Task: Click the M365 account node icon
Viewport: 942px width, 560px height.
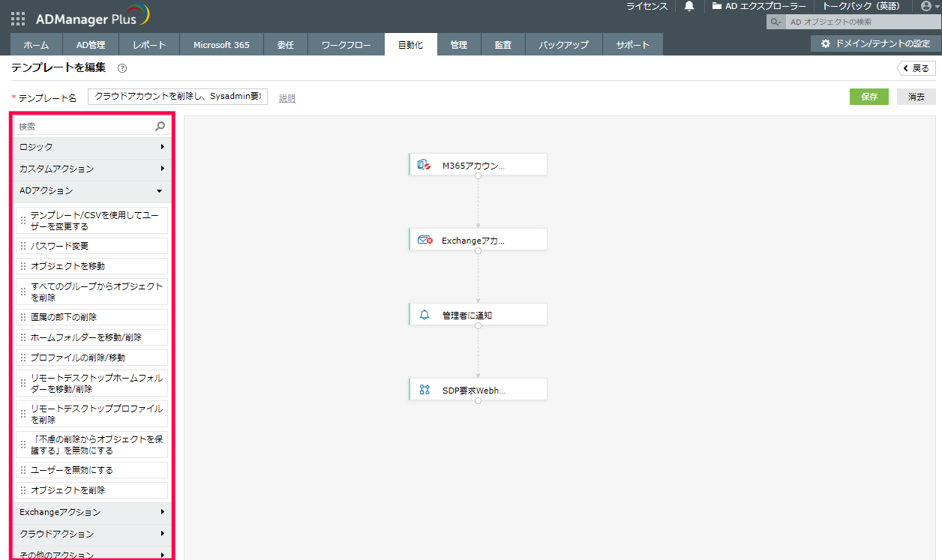Action: click(424, 165)
